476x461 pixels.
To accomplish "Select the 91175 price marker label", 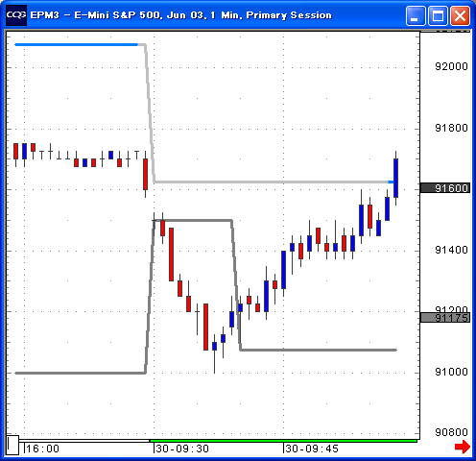I will [x=445, y=318].
